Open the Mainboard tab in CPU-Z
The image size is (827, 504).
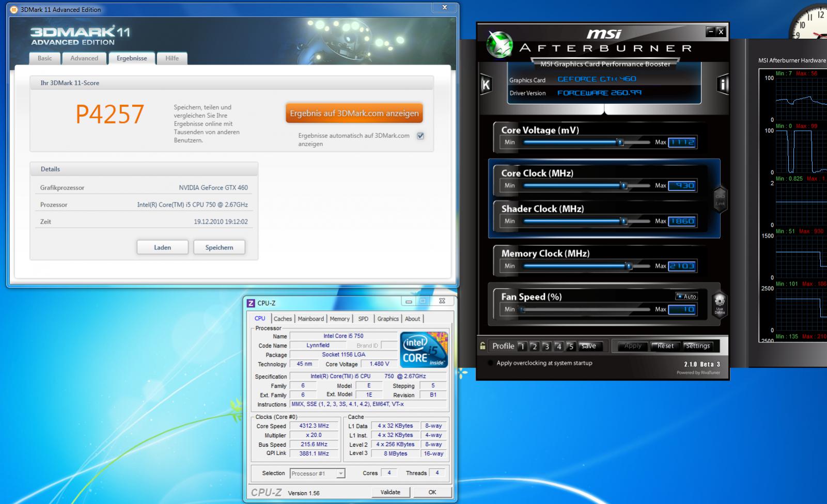(311, 319)
